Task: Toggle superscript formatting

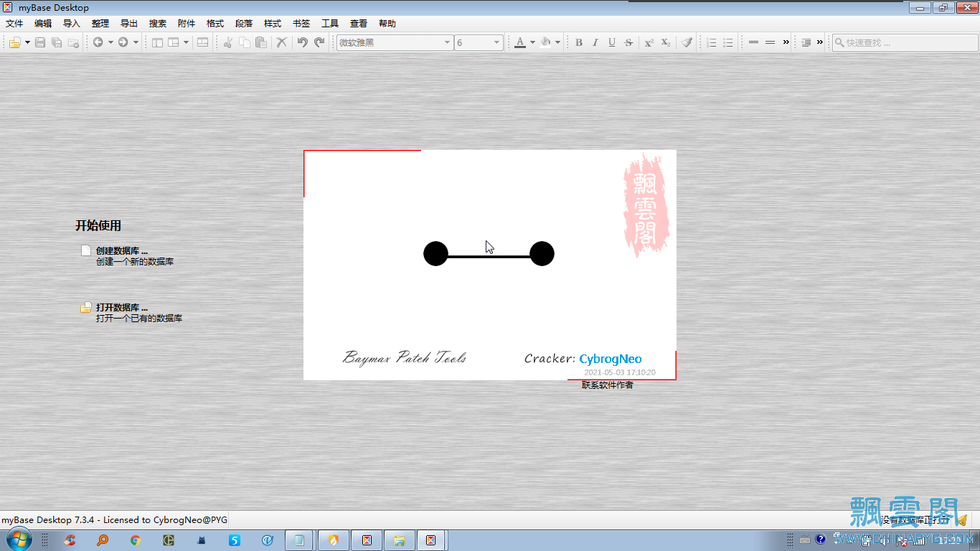Action: (649, 42)
